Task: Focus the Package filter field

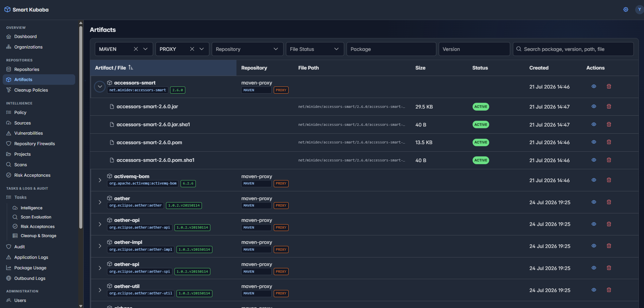Action: 391,49
